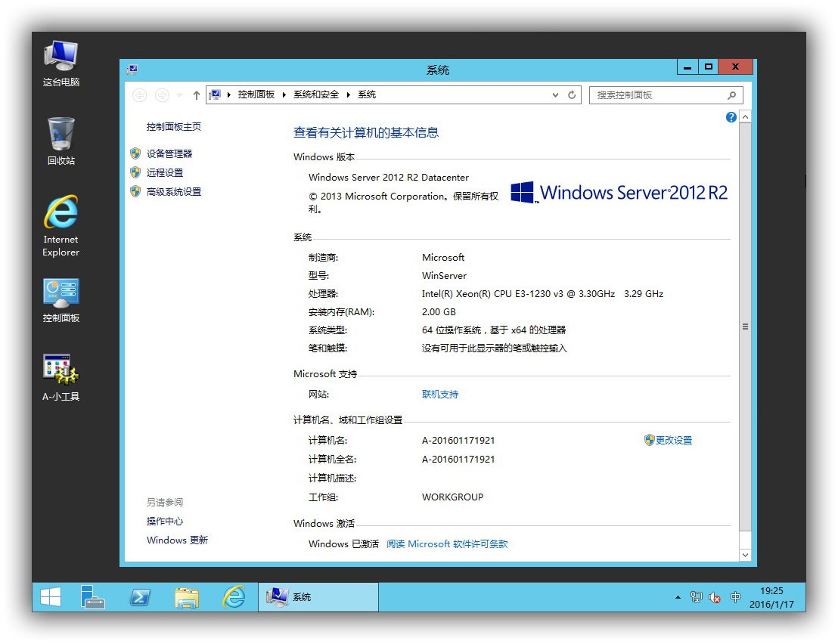Open Server Manager from the taskbar
Image resolution: width=838 pixels, height=644 pixels.
[x=92, y=597]
